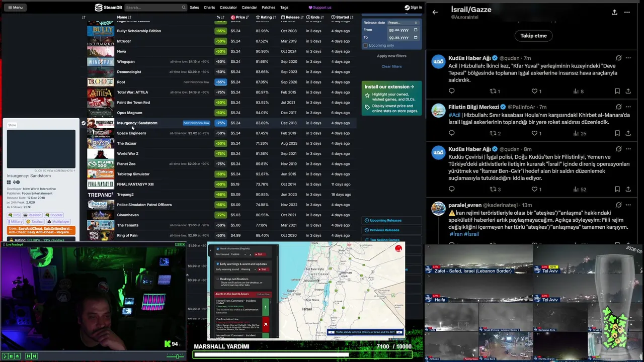Like the first Kudüs Haber Ağı tweet
Image resolution: width=644 pixels, height=362 pixels.
[534, 91]
